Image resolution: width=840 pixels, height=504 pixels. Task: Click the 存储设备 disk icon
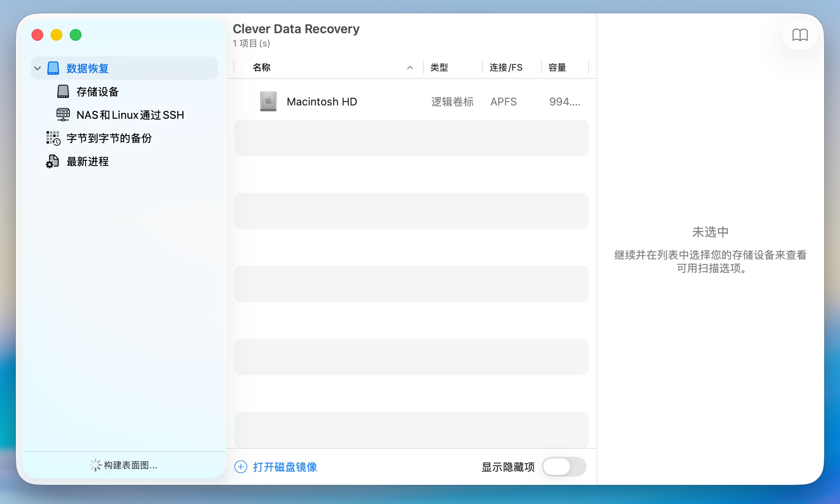tap(63, 91)
